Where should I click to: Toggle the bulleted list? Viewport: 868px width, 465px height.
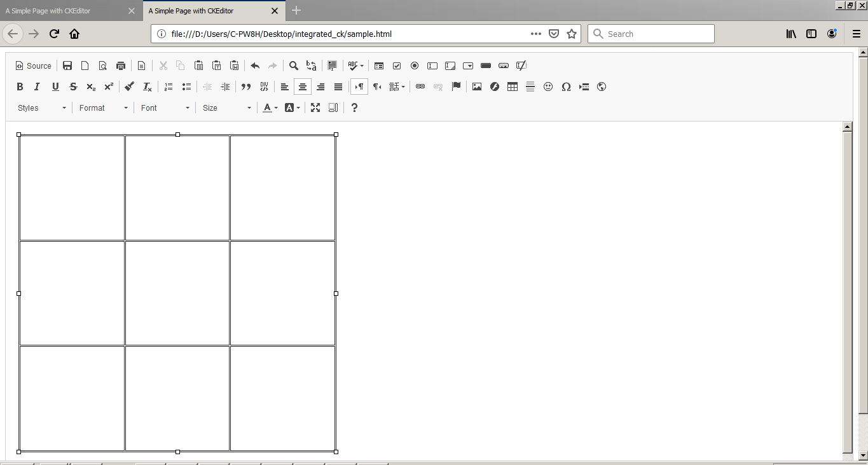186,87
